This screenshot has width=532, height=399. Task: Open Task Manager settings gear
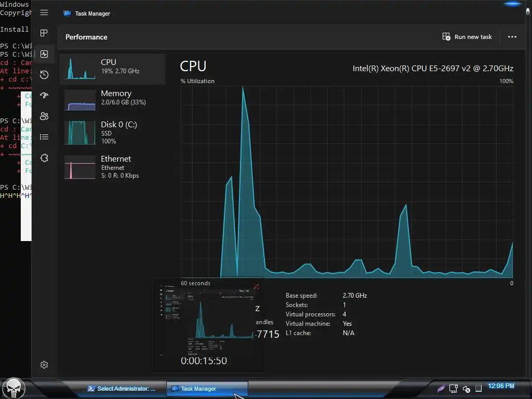tap(44, 365)
